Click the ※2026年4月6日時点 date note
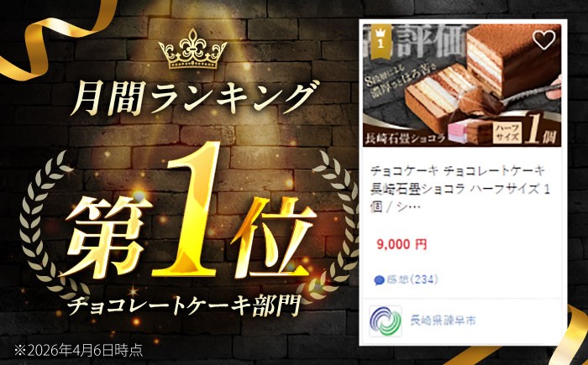 pos(79,350)
